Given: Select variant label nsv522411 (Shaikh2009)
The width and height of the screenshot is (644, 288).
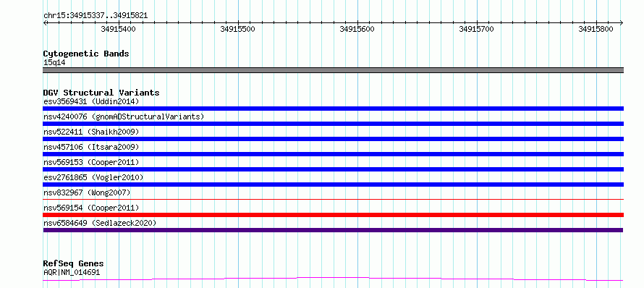Looking at the screenshot, I should 91,132.
